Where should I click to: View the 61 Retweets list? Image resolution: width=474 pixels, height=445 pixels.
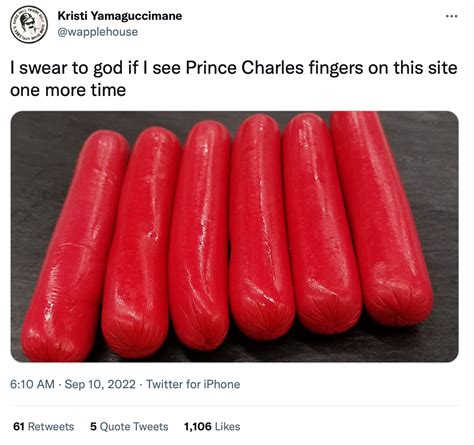tap(44, 426)
